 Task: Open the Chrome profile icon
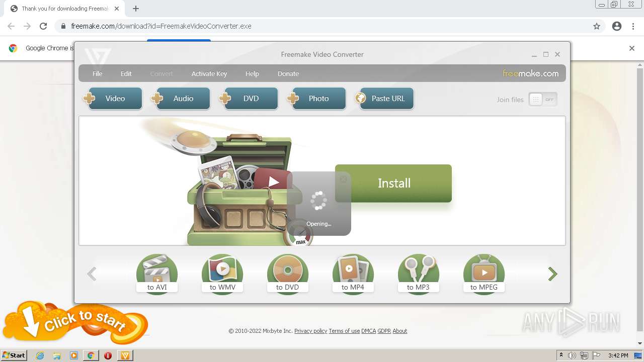[x=617, y=26]
